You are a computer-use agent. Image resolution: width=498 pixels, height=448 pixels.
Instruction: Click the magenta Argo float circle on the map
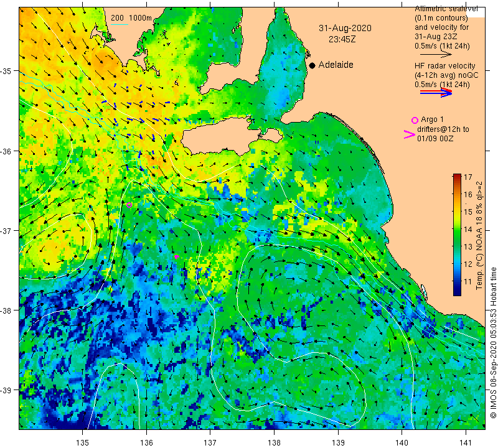click(129, 205)
